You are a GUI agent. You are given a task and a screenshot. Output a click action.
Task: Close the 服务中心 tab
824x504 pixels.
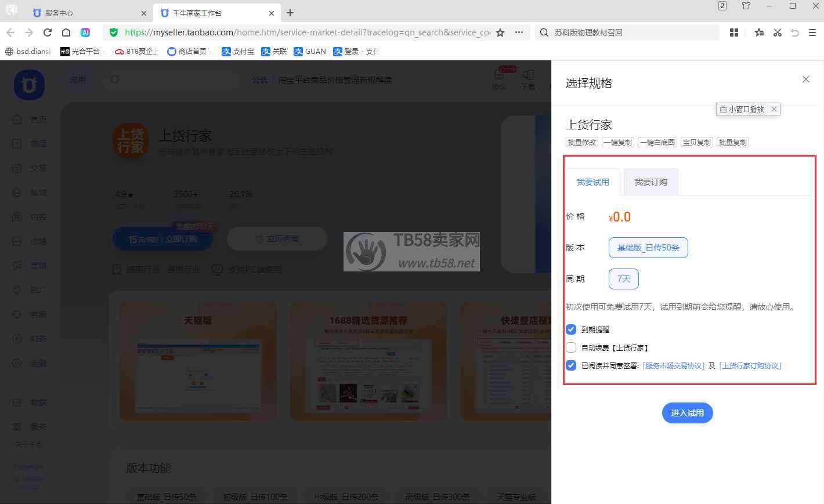click(144, 13)
